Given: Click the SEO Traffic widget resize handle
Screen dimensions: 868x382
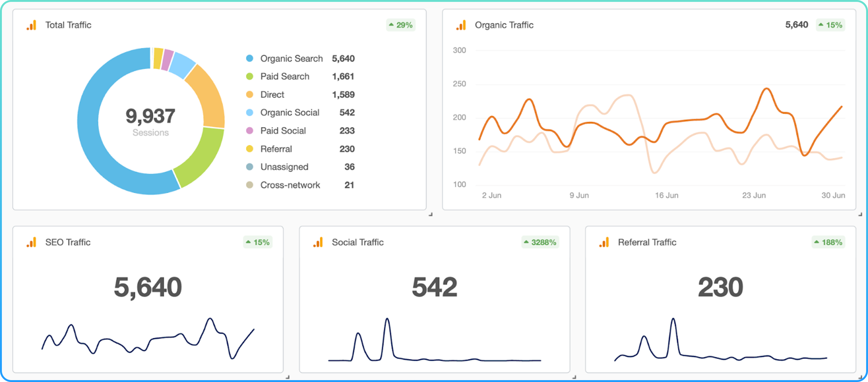Looking at the screenshot, I should pyautogui.click(x=287, y=377).
